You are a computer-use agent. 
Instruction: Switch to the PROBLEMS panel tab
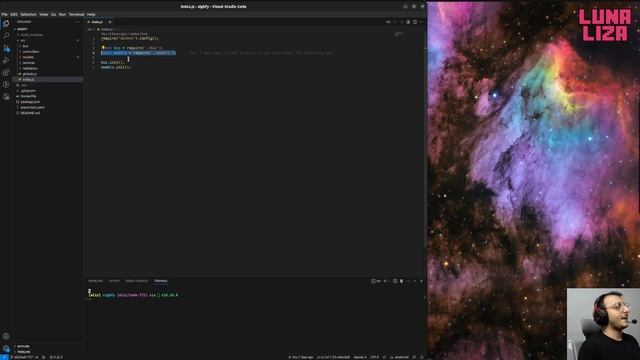pyautogui.click(x=95, y=281)
